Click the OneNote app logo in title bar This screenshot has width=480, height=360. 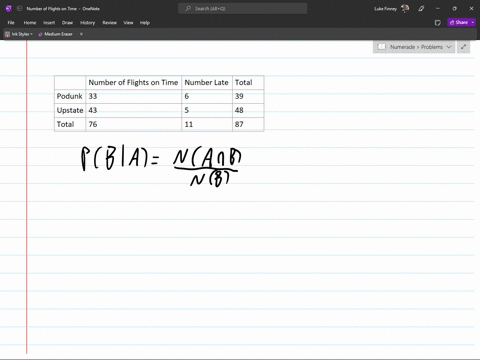click(9, 9)
